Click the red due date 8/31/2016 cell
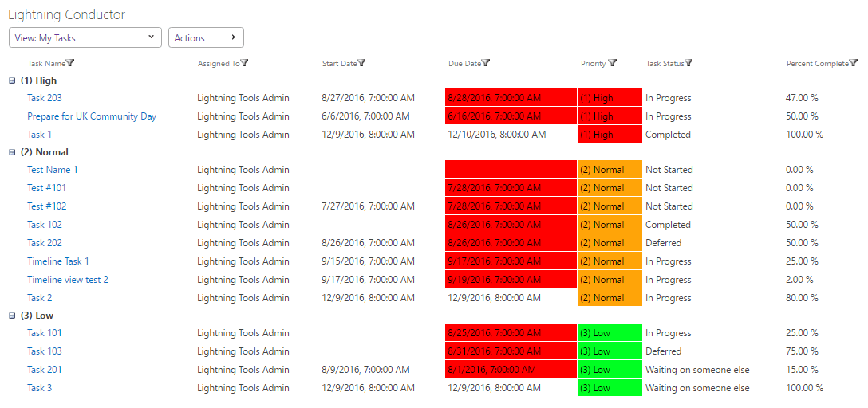Screen dimensions: 868x408 click(511, 351)
